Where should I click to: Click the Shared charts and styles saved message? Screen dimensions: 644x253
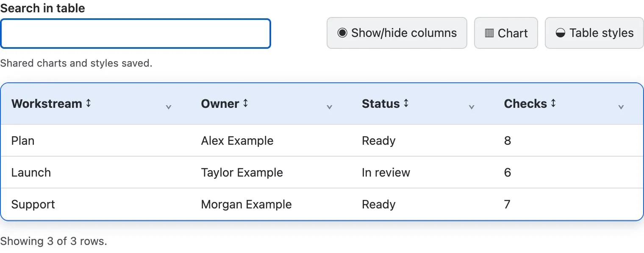click(x=76, y=63)
